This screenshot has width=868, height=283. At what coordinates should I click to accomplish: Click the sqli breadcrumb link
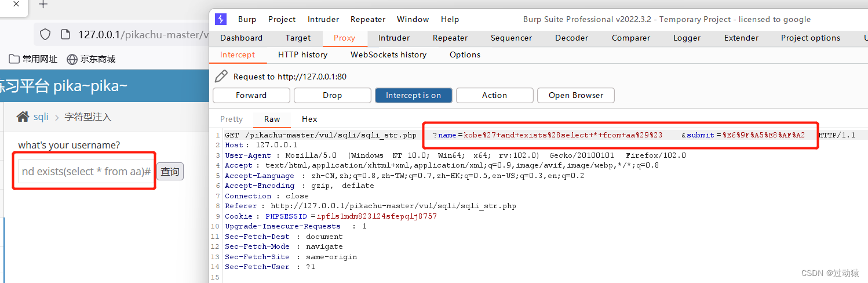(41, 117)
